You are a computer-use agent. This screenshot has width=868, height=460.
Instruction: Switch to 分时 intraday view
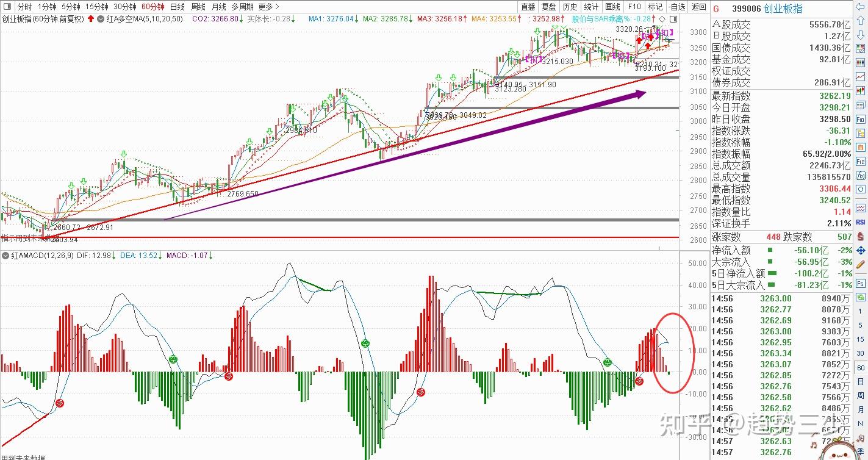(24, 7)
